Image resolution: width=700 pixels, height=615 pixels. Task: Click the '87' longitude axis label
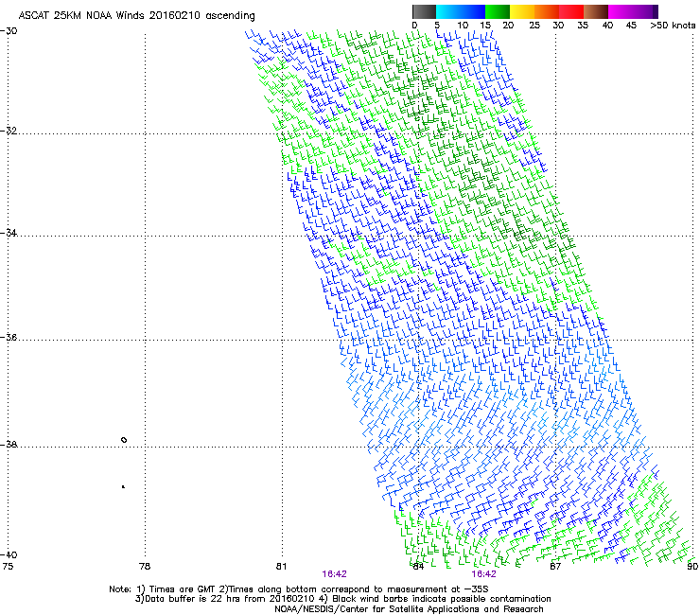(555, 567)
